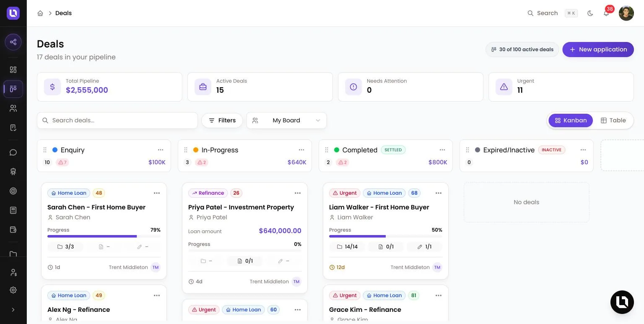Open the user profile avatar
644x324 pixels.
point(626,13)
